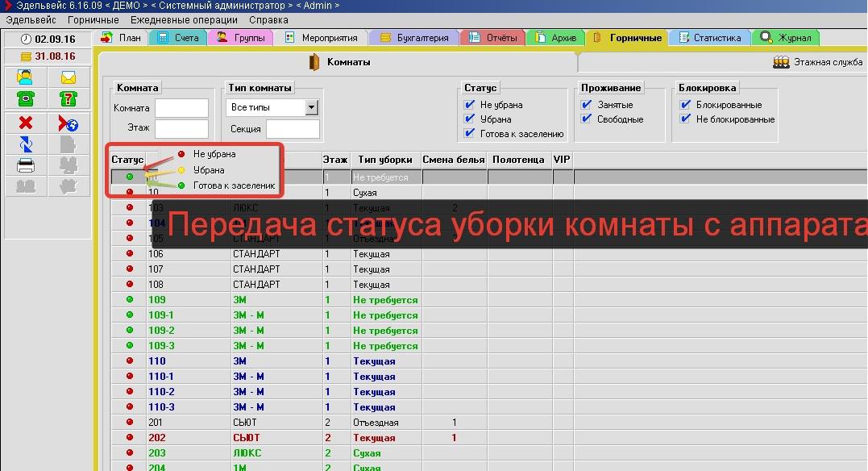
Task: Sort by the Статус column header
Action: [127, 160]
